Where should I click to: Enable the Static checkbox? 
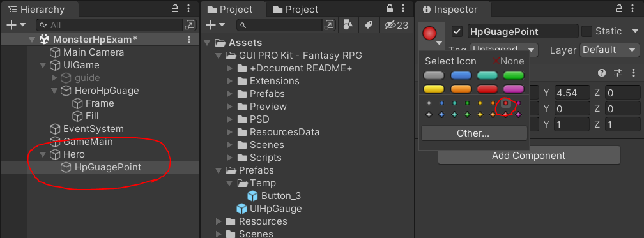click(587, 31)
